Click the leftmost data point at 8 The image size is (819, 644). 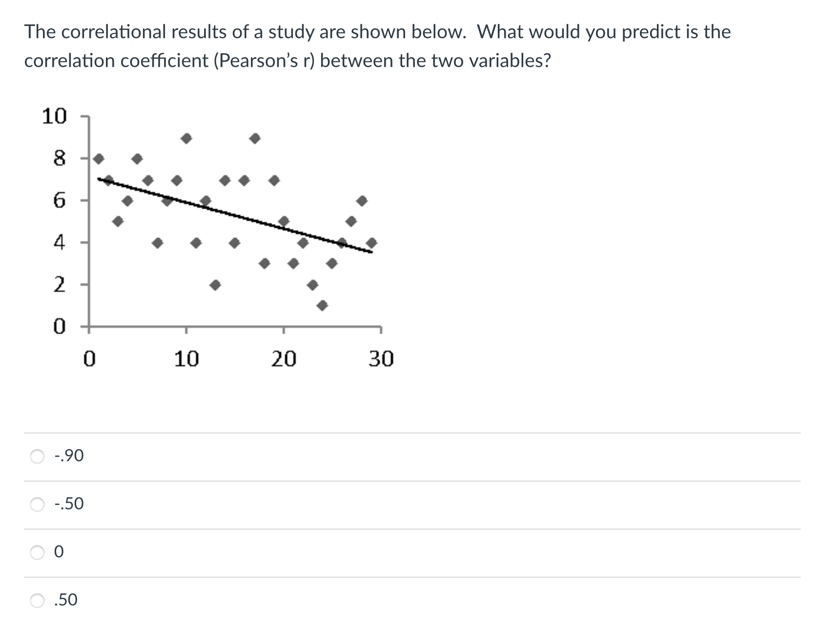point(99,158)
